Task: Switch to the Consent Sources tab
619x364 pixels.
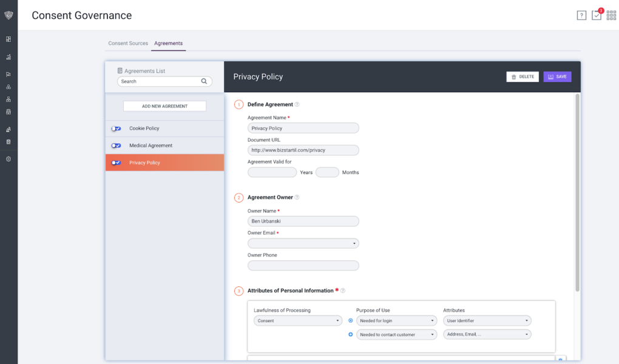Action: point(127,44)
